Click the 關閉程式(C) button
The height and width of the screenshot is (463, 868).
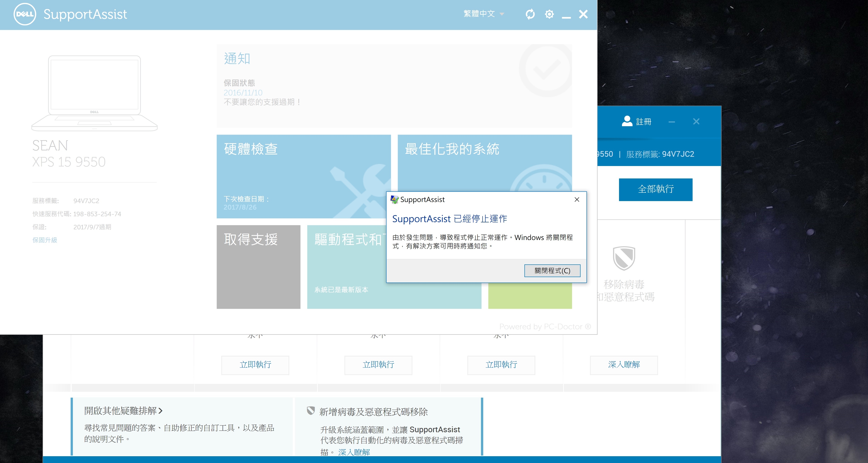pyautogui.click(x=552, y=271)
